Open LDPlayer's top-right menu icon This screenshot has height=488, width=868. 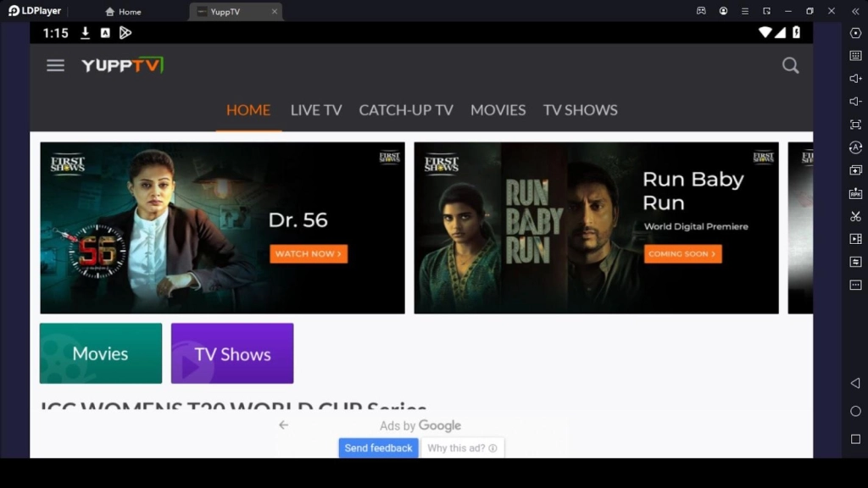744,10
